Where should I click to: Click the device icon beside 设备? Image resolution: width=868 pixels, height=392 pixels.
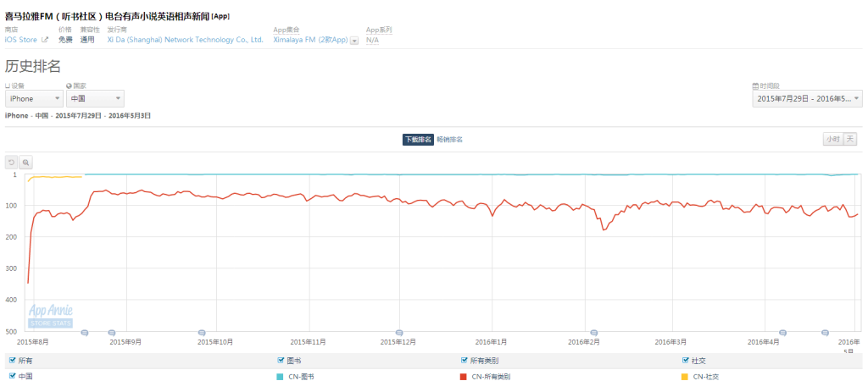[8, 86]
